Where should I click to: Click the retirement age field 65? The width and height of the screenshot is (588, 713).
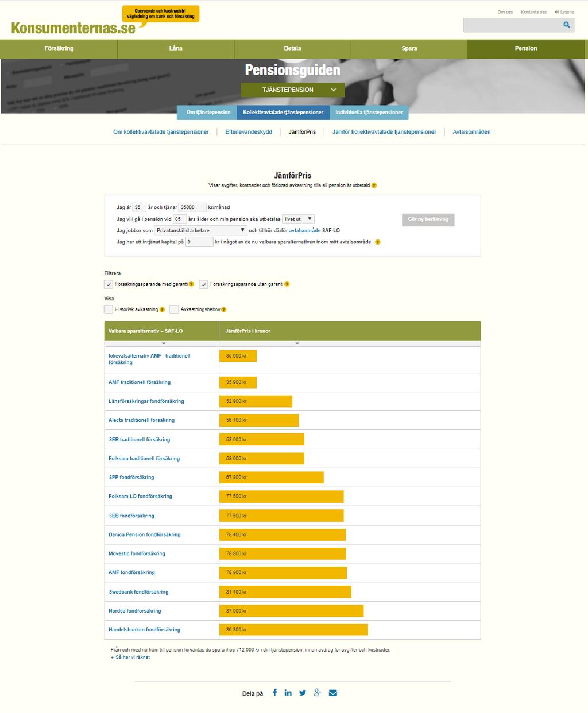(x=180, y=219)
